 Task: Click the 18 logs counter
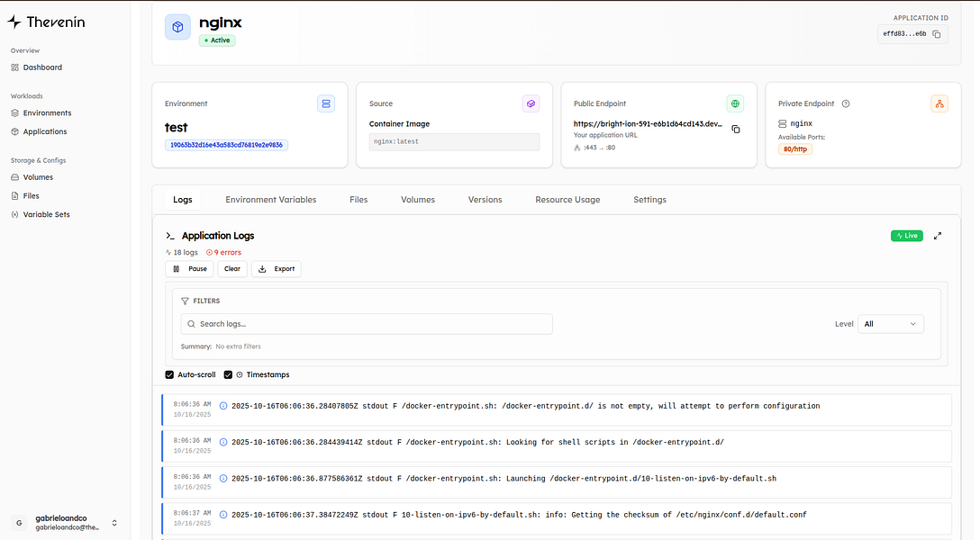click(182, 253)
